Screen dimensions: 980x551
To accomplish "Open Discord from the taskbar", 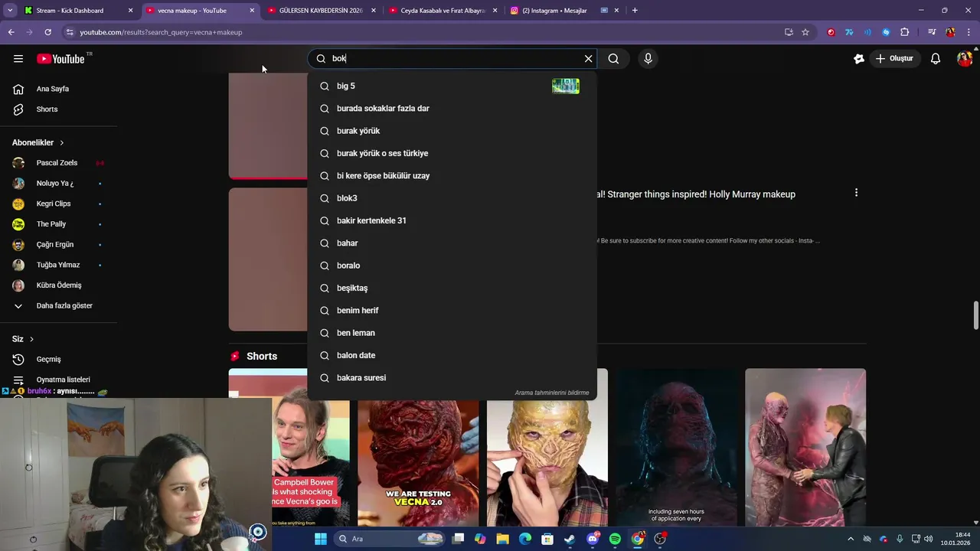I will (x=593, y=539).
